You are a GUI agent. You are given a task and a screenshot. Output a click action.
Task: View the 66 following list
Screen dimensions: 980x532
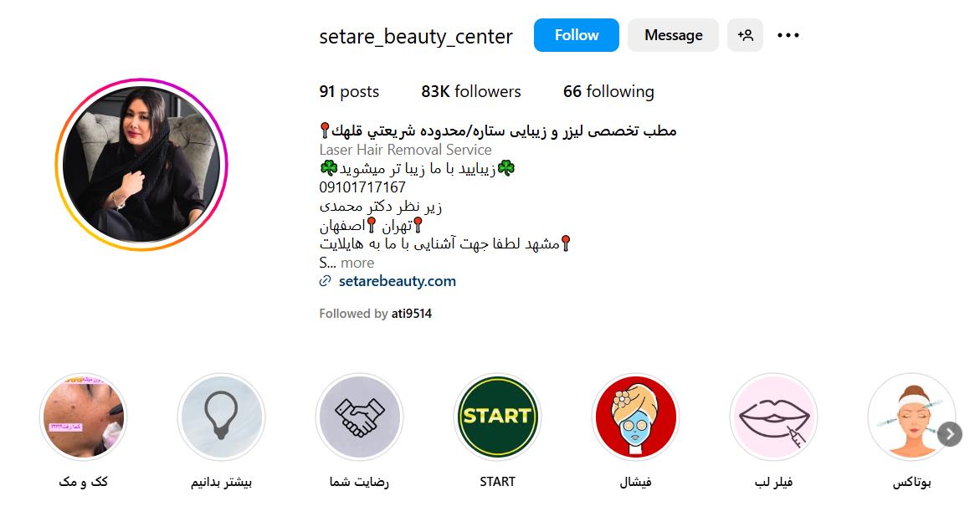pyautogui.click(x=608, y=91)
